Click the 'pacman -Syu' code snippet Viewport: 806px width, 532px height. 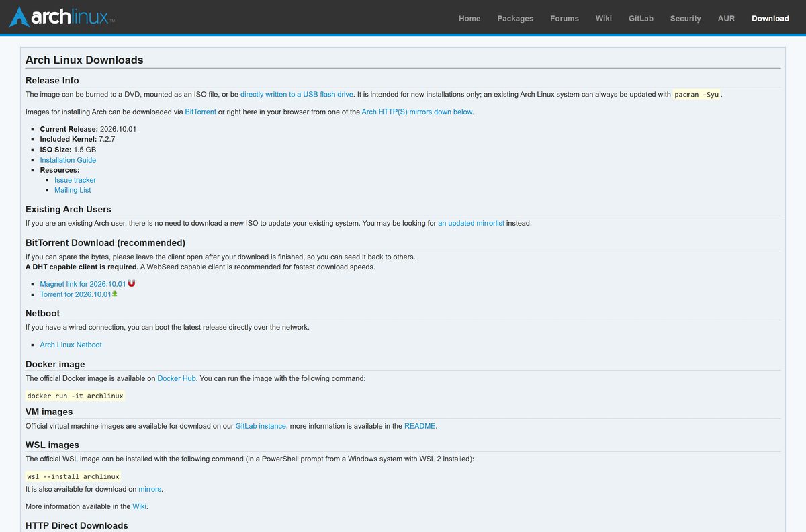click(697, 95)
